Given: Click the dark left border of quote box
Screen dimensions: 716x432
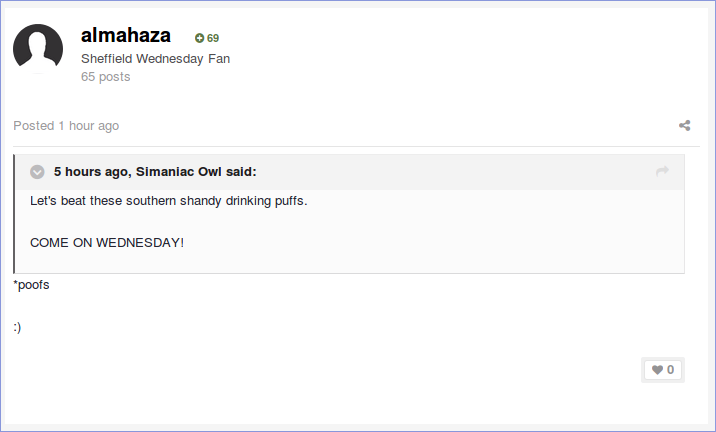Looking at the screenshot, I should 14,214.
